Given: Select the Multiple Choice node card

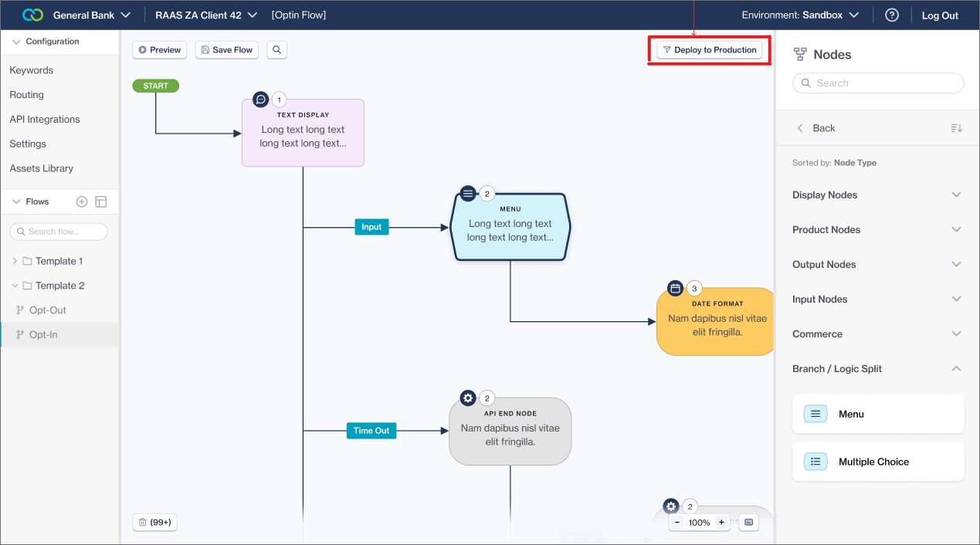Looking at the screenshot, I should (x=878, y=462).
